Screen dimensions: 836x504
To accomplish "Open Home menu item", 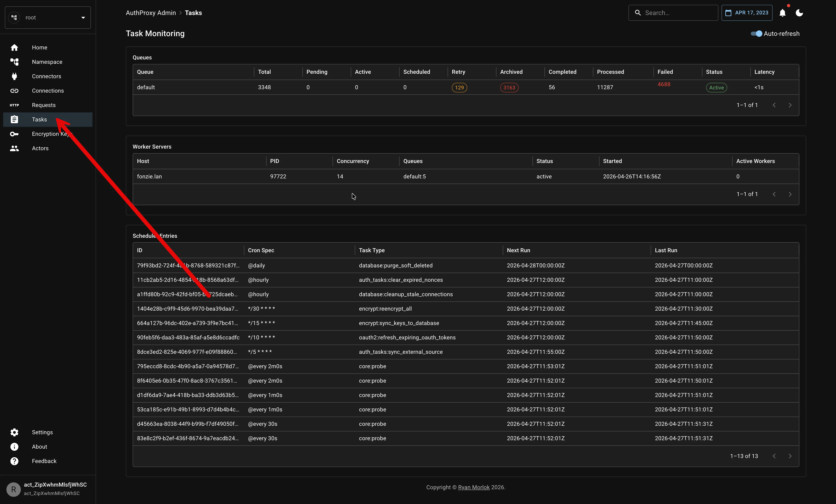I will [48, 47].
